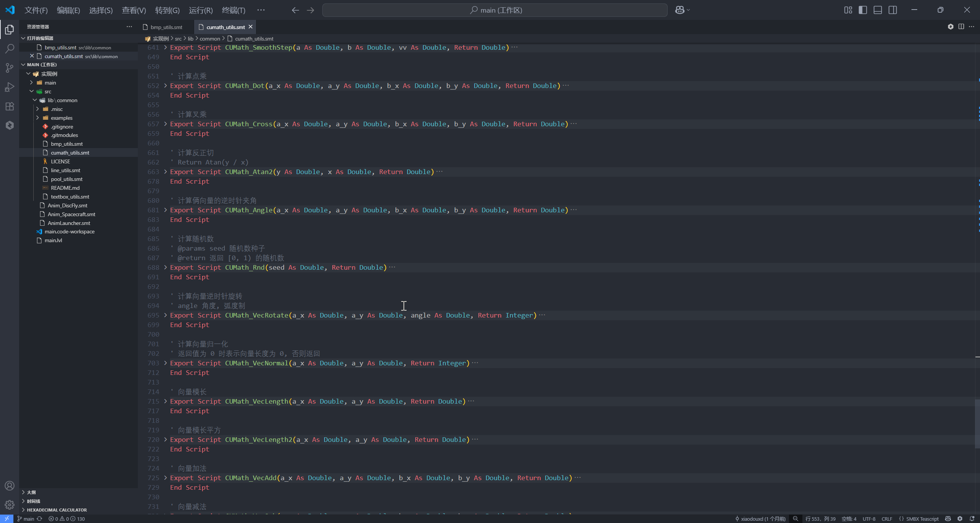Open the Manage gear icon
The height and width of the screenshot is (523, 980).
coord(10,505)
